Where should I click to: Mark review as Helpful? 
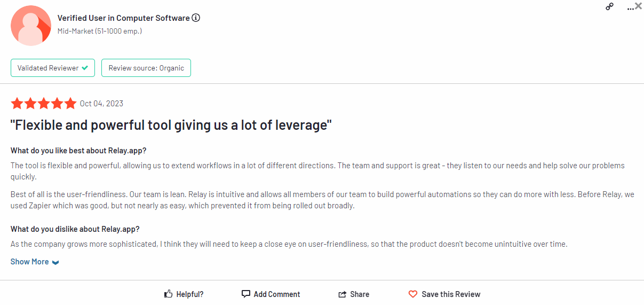click(184, 294)
